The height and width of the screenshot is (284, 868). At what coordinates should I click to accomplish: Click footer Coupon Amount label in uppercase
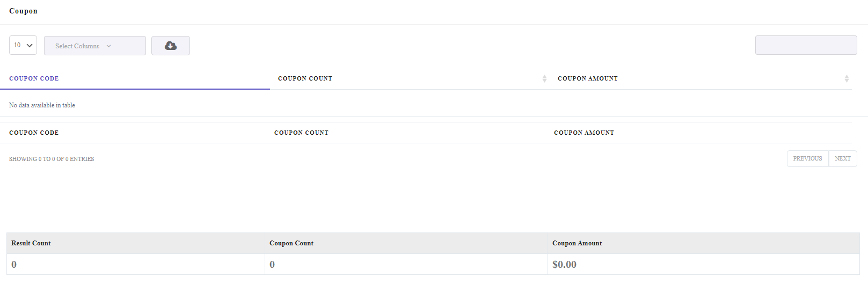(x=584, y=133)
